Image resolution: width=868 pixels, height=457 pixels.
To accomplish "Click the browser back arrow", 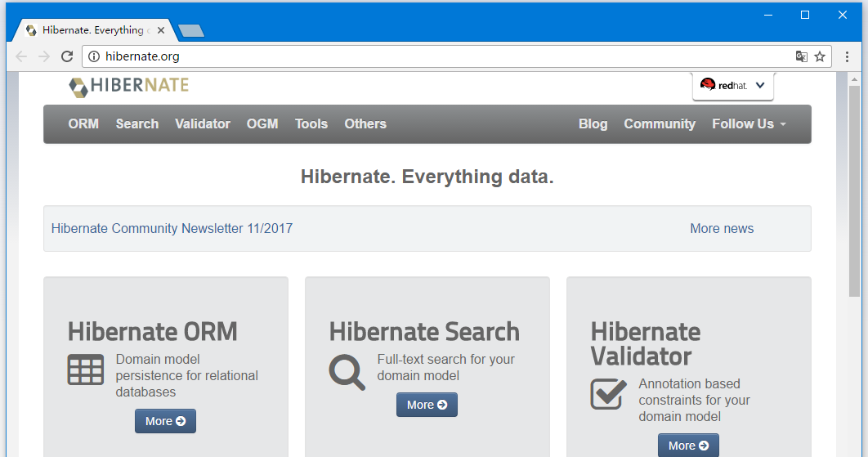I will pos(21,56).
